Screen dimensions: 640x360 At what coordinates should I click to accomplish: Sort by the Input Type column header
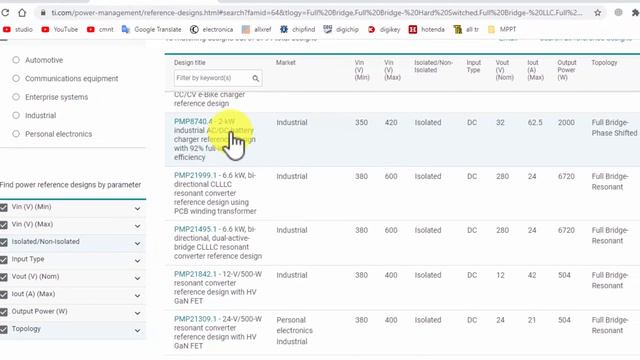[473, 67]
